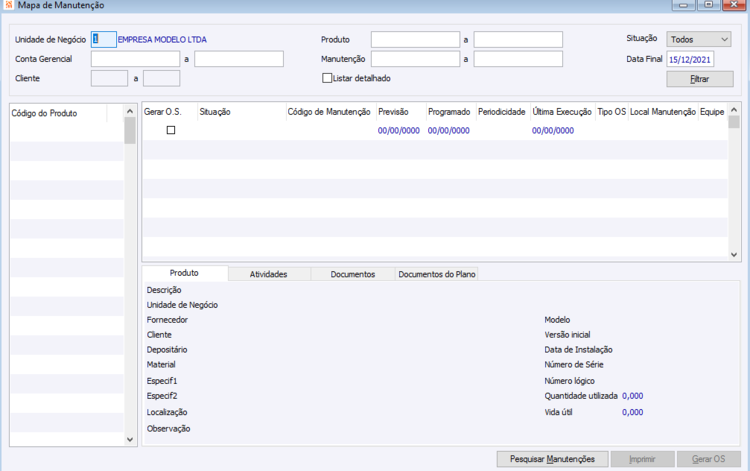Click the maintenance grid scrollbar thumb

coord(734,122)
